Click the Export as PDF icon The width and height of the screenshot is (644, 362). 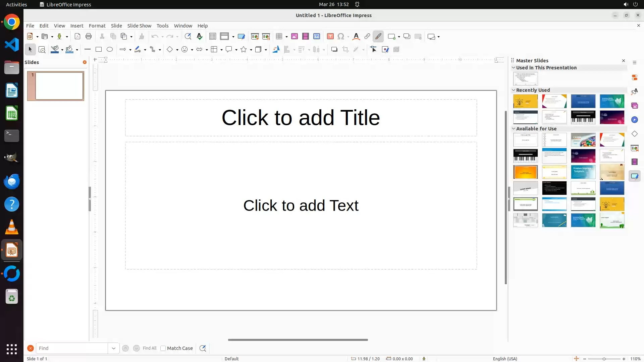tap(77, 37)
